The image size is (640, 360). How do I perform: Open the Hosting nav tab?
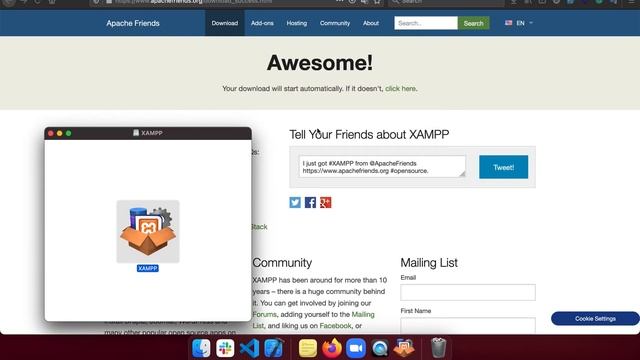click(297, 23)
